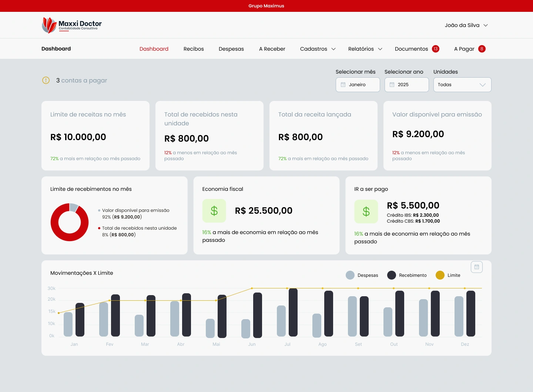Click the dollar icon on IR a ser pago card
Screen dimensions: 533x392
click(x=366, y=211)
